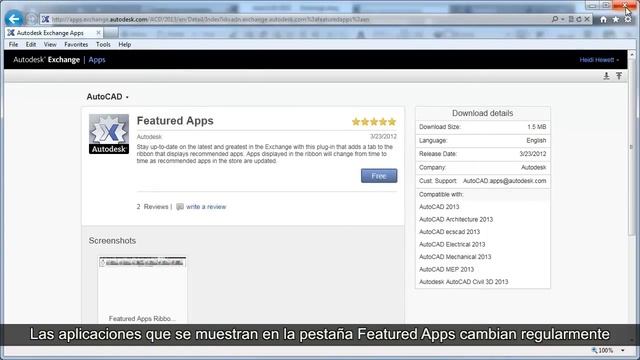
Task: Open the Heidi Hewett account dropdown
Action: pos(599,60)
